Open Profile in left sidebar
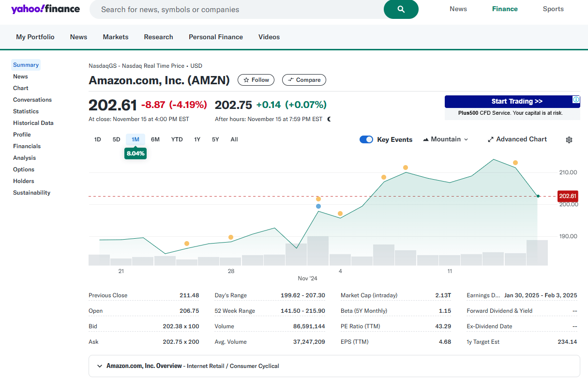The width and height of the screenshot is (588, 382). coord(22,135)
